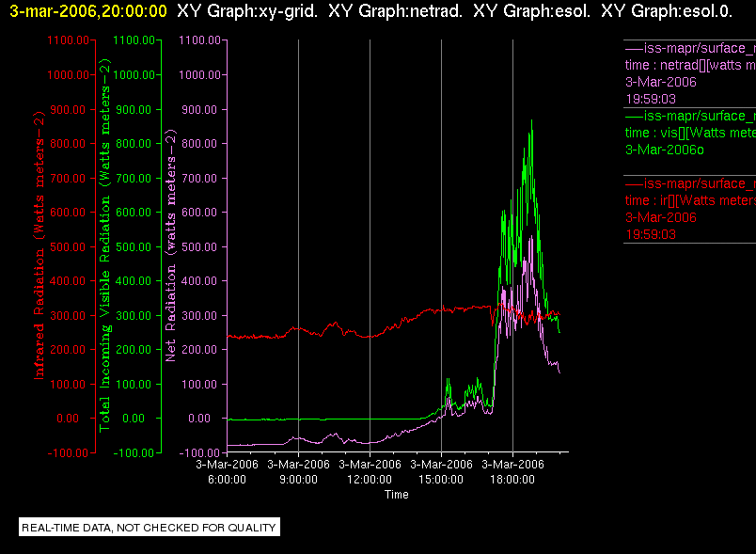Click the timestamp 3-mar-2006,20:00:00 in the header
This screenshot has width=756, height=554.
88,11
